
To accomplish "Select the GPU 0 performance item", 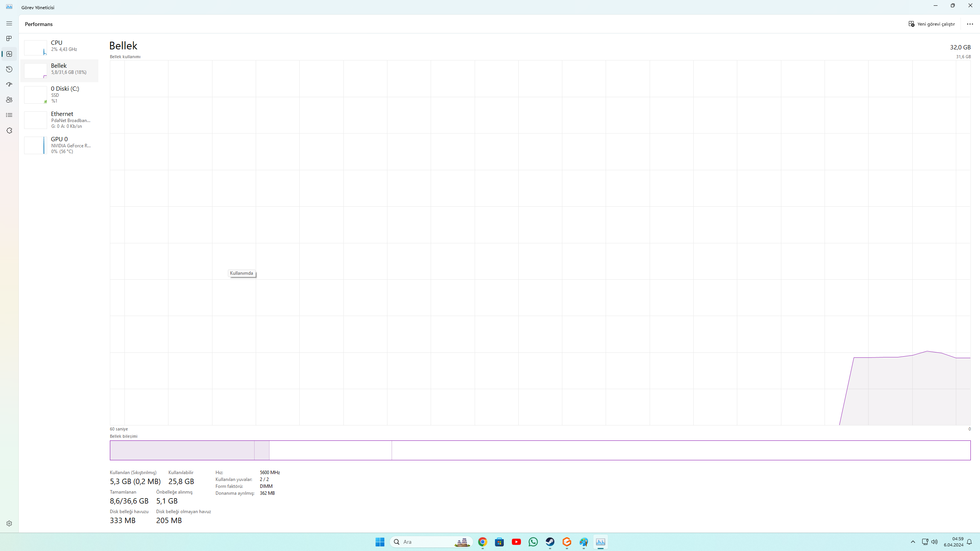I will tap(59, 145).
